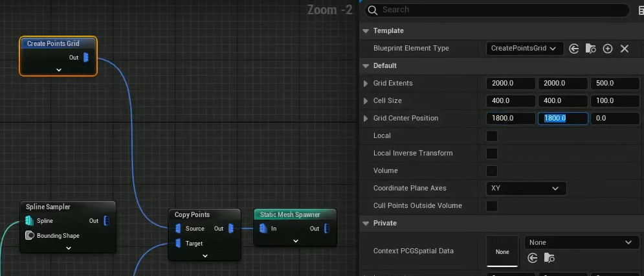Select the Spline Sampler node title
The height and width of the screenshot is (276, 644).
(x=48, y=207)
